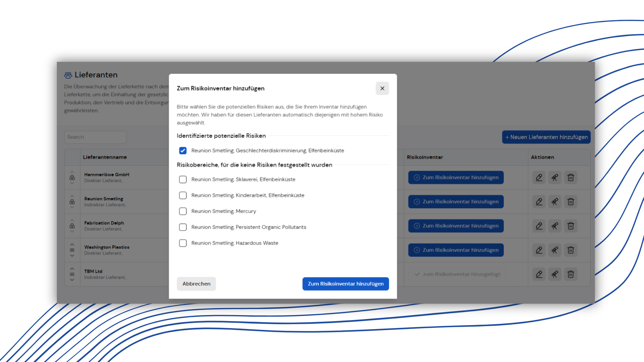Click reorder handle icon beside Washington Plastics
644x362 pixels.
(72, 250)
